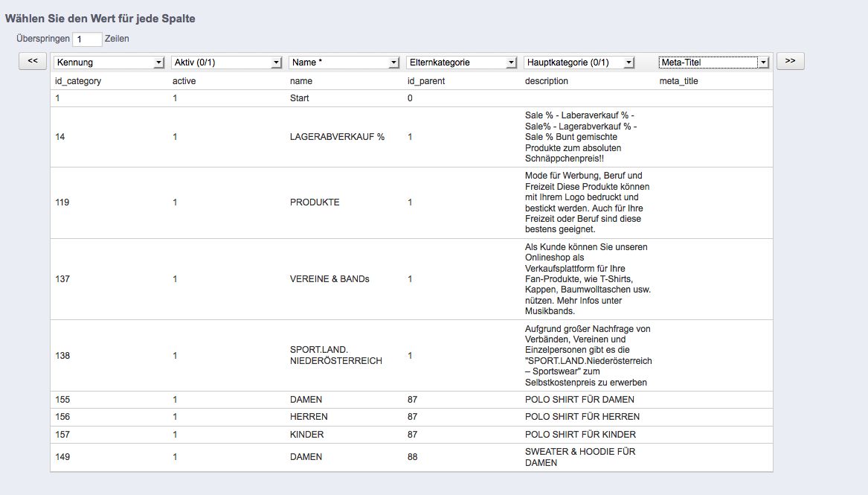Screen dimensions: 868x495
Task: Open the Meta-Titel column dropdown
Action: pyautogui.click(x=713, y=63)
